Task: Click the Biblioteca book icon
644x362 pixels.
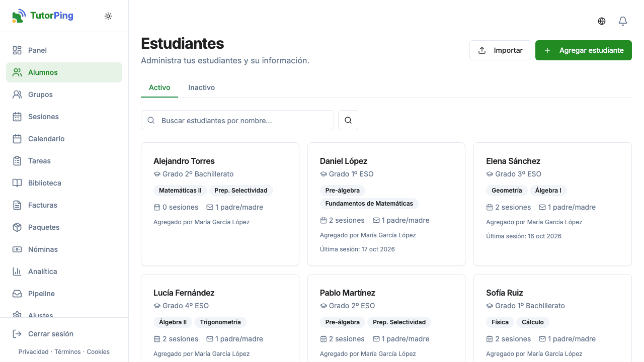Action: tap(17, 183)
